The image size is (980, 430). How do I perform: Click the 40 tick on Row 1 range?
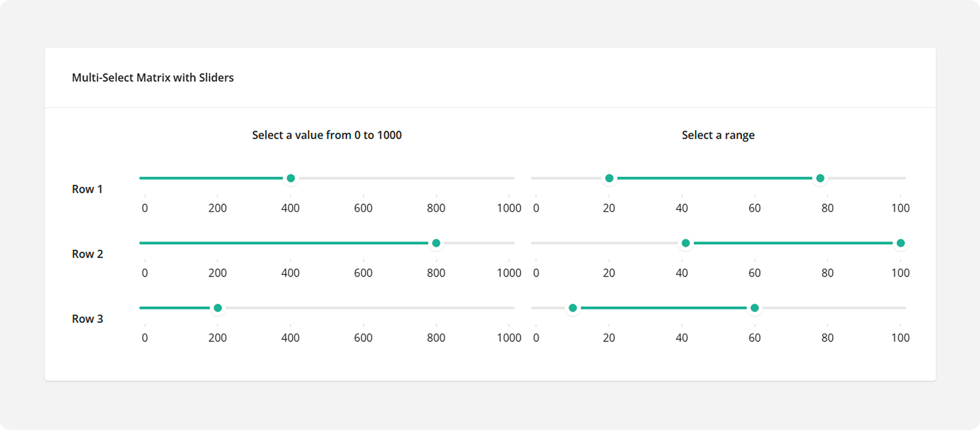pos(681,208)
